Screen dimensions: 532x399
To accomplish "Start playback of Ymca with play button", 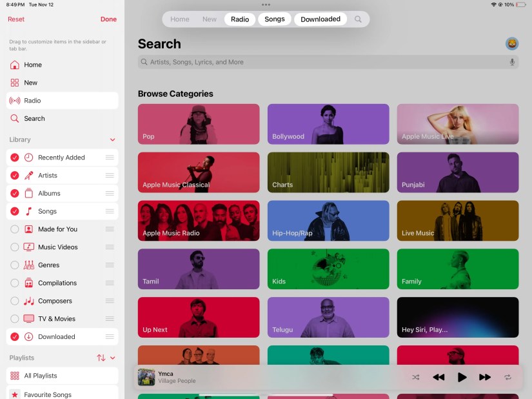I will (462, 377).
